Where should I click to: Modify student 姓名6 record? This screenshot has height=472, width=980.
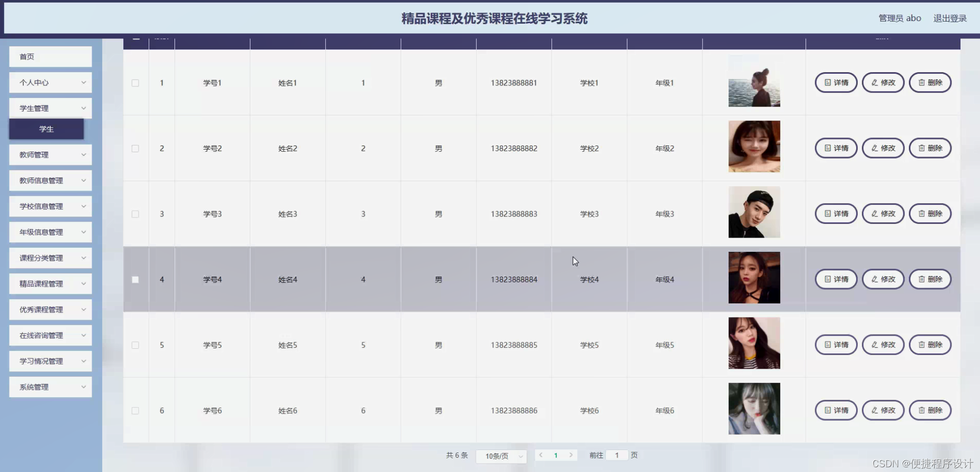pyautogui.click(x=883, y=410)
